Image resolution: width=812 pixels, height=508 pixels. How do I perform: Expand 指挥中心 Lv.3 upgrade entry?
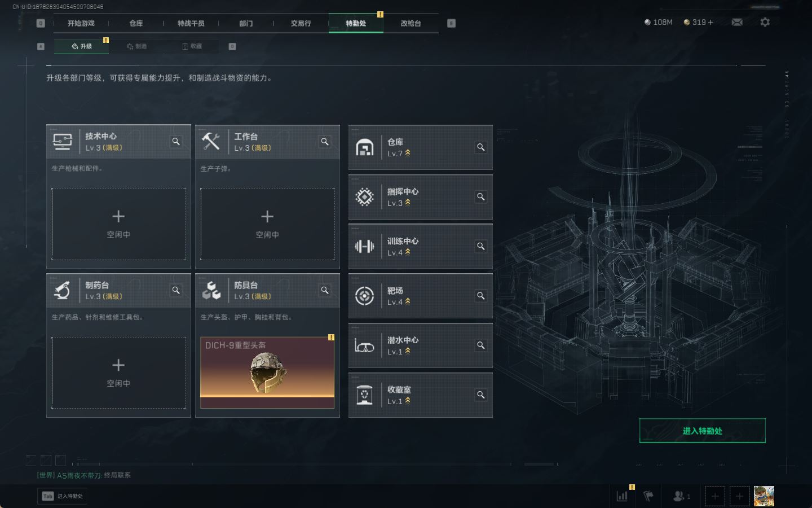421,197
